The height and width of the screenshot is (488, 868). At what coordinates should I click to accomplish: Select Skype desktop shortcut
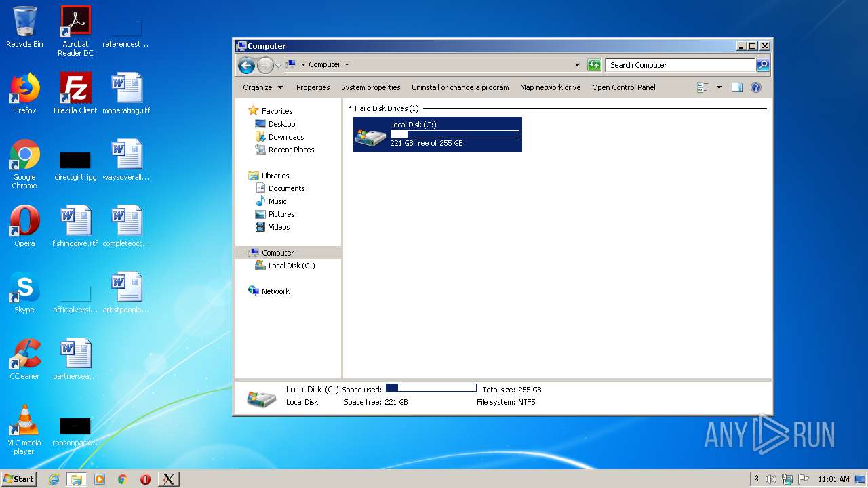24,293
